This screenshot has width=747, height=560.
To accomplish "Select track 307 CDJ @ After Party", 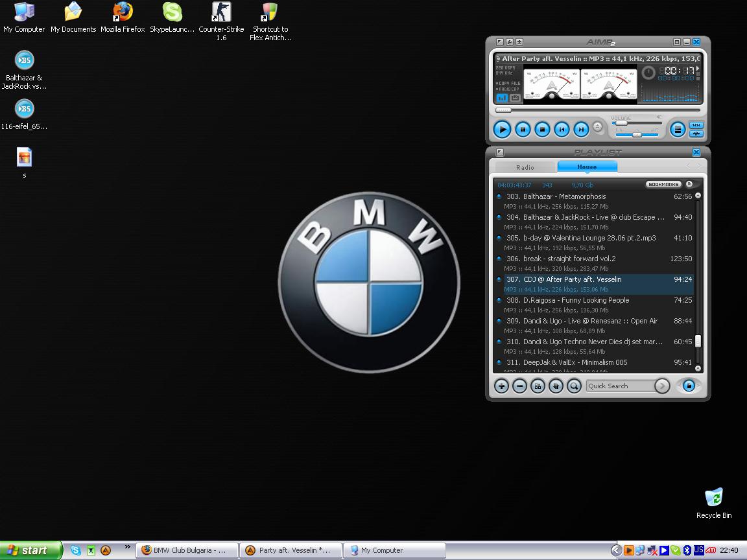I will click(x=595, y=285).
